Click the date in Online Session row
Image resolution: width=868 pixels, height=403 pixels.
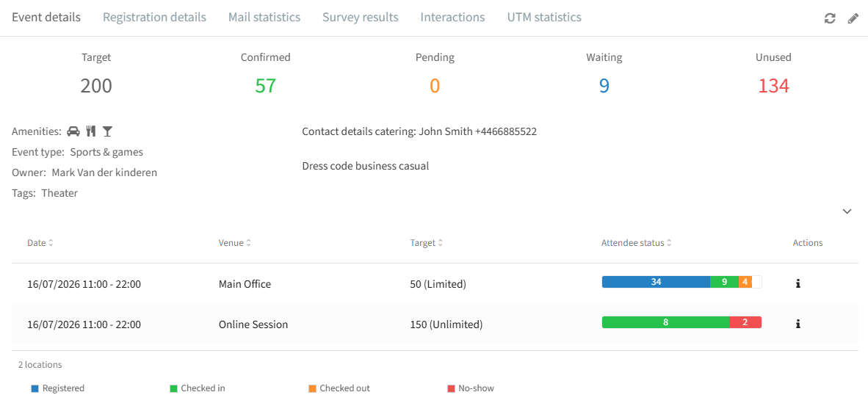click(84, 324)
